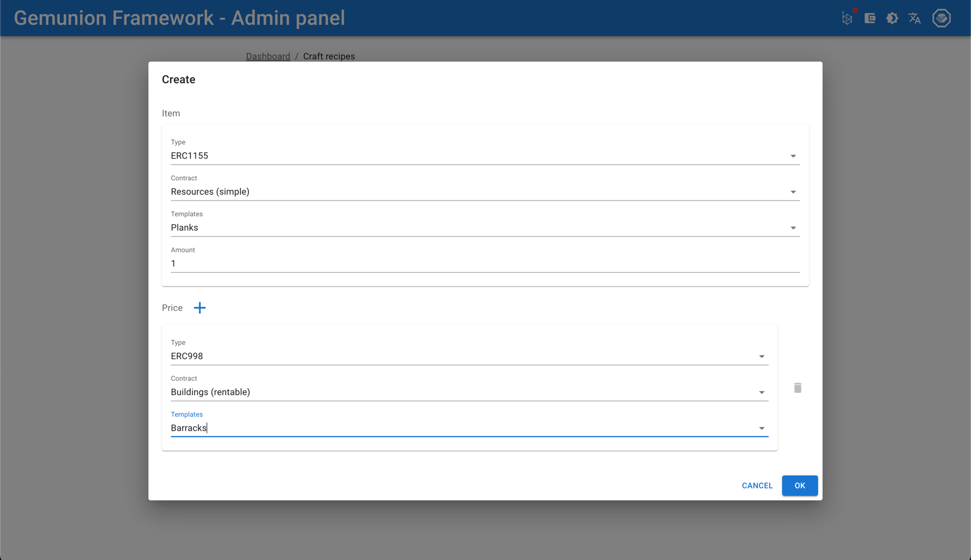971x560 pixels.
Task: Open the Item Templates dropdown showing Planks
Action: point(485,228)
